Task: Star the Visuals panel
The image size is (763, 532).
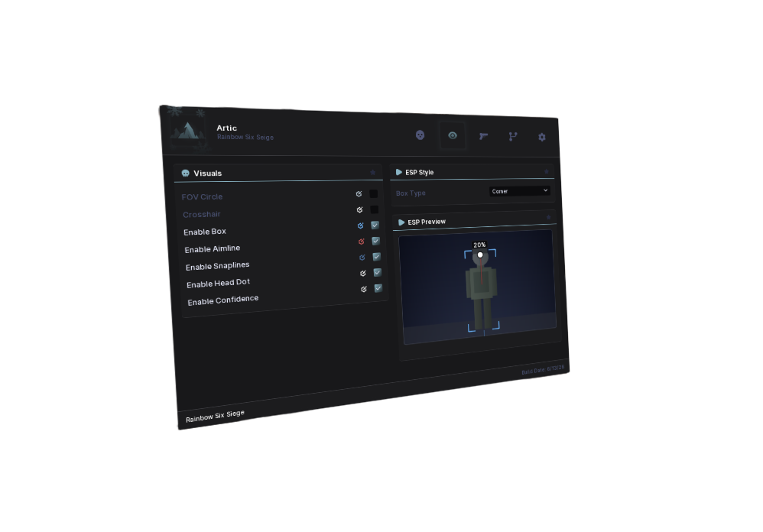Action: 373,172
